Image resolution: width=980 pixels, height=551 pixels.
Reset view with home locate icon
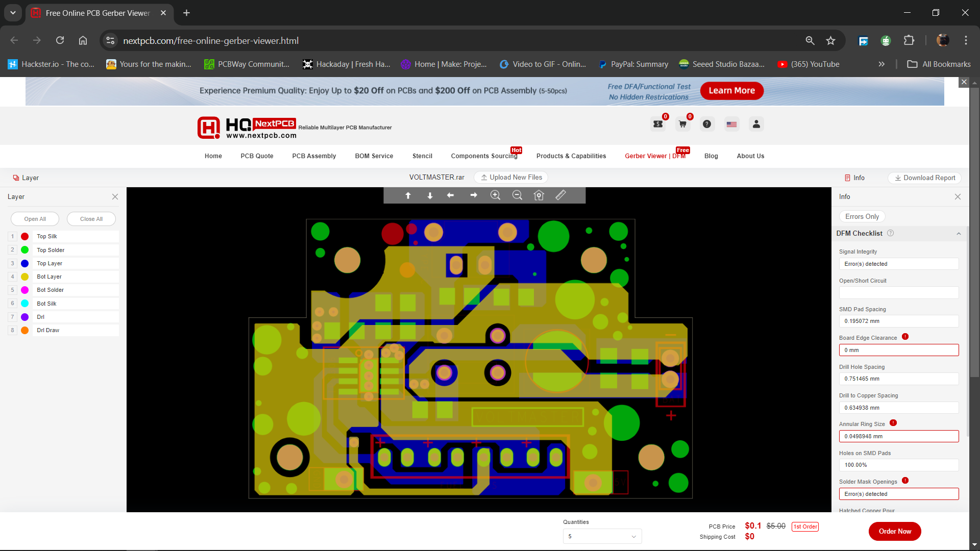pos(539,195)
